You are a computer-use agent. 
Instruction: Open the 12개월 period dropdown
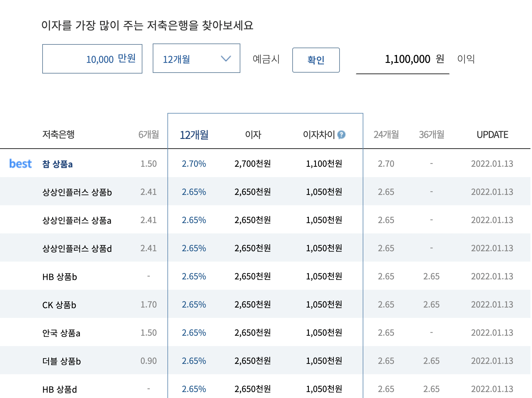click(x=197, y=59)
